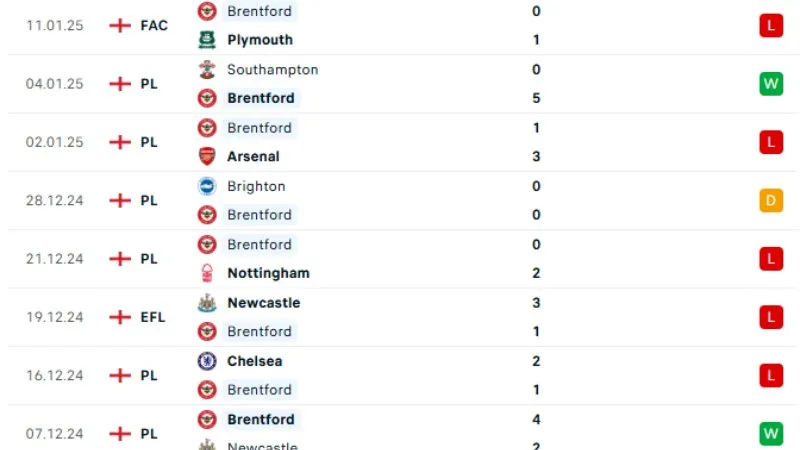Click the Arsenal club crest icon
The image size is (800, 450).
pyautogui.click(x=207, y=156)
